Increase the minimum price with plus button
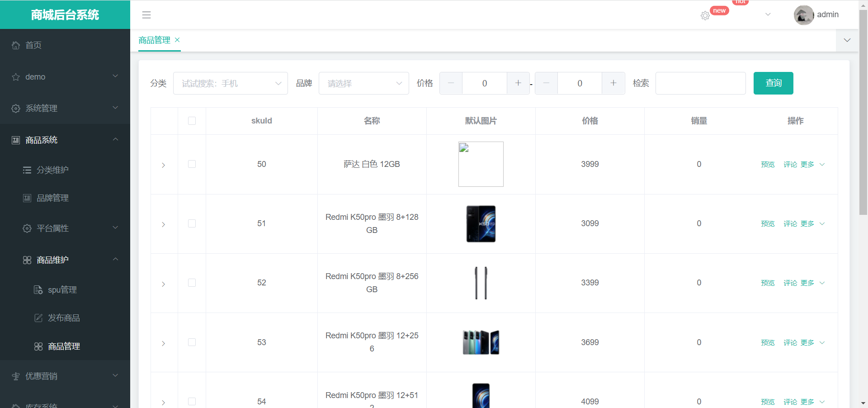Screen dimensions: 868x408 coord(518,83)
